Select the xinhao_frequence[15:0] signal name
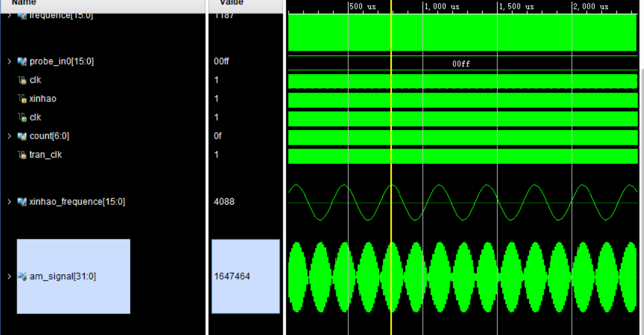Image resolution: width=644 pixels, height=335 pixels. [x=77, y=202]
